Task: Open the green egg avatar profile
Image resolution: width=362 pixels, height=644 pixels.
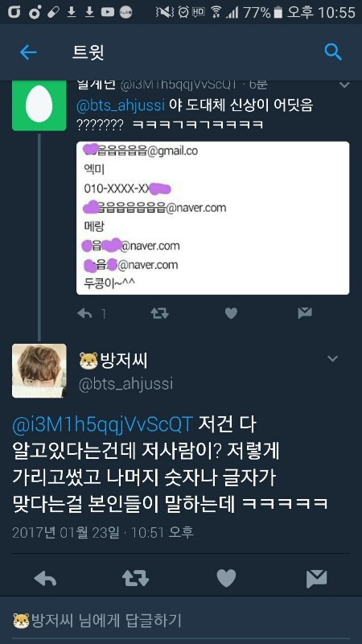Action: [39, 105]
